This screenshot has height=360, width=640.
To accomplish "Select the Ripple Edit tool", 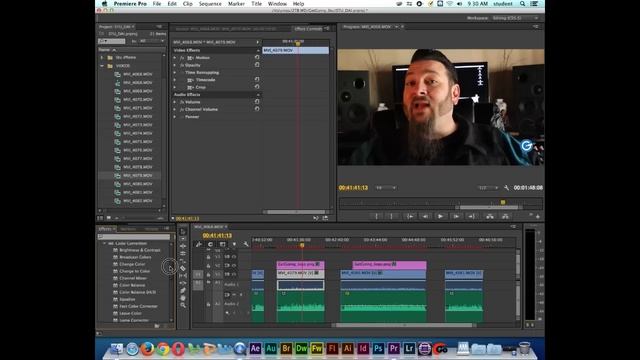I will 183,246.
